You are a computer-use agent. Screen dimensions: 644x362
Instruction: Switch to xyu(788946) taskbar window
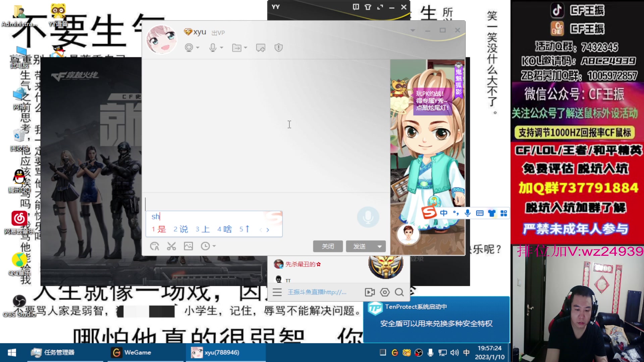click(x=225, y=353)
